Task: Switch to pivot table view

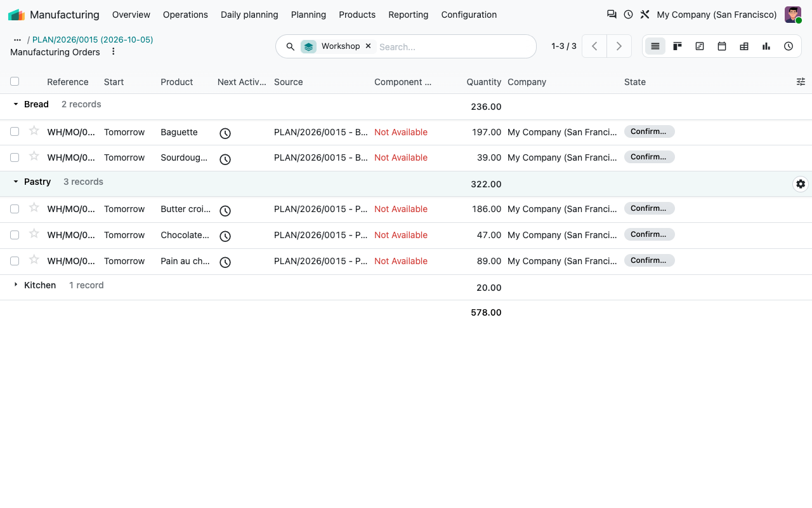Action: click(744, 46)
